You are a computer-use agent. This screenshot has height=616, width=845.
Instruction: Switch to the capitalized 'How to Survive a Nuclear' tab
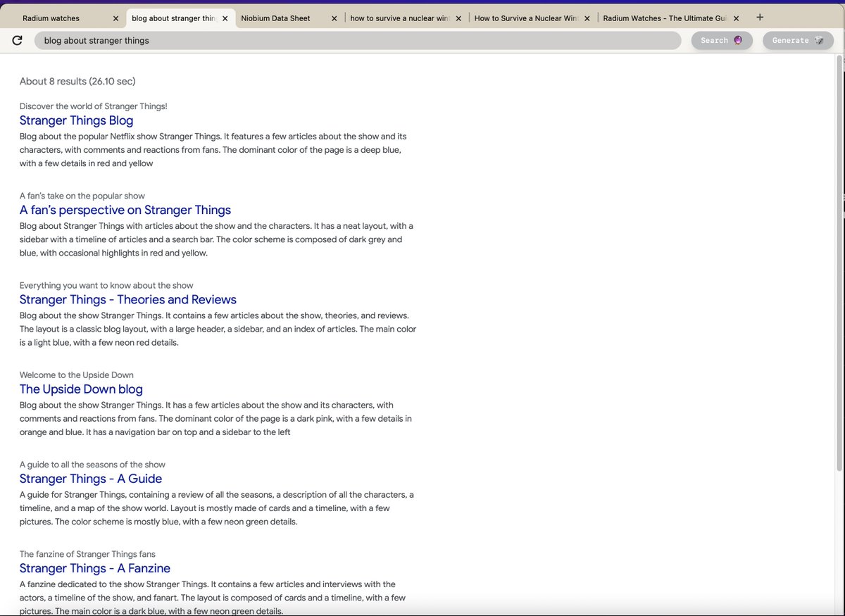pos(526,18)
